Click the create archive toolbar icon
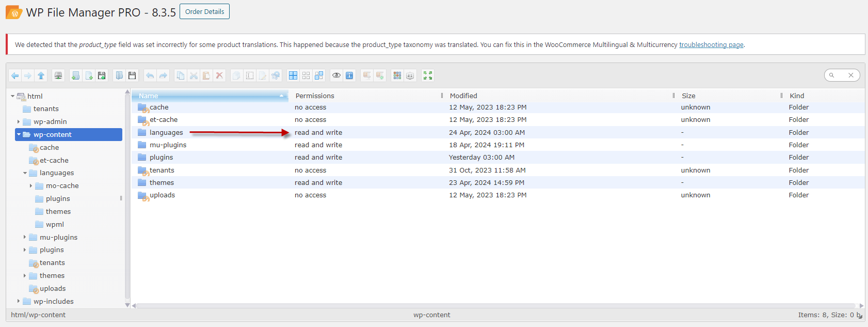Screen dimensions: 868x327 [380, 75]
